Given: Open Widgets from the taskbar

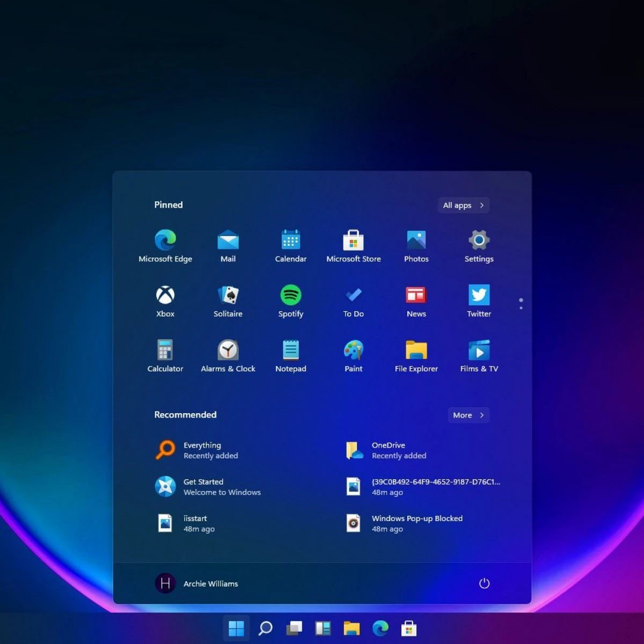Looking at the screenshot, I should point(323,628).
